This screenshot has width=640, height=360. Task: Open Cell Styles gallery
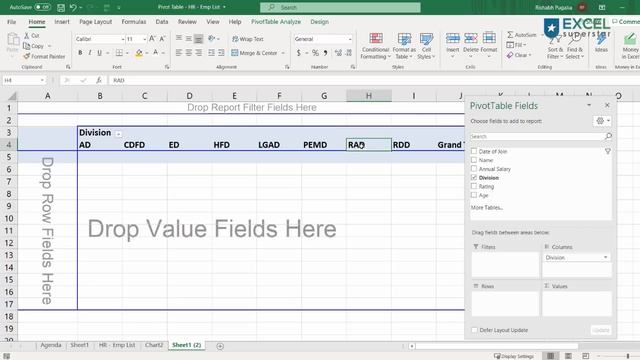(x=426, y=46)
